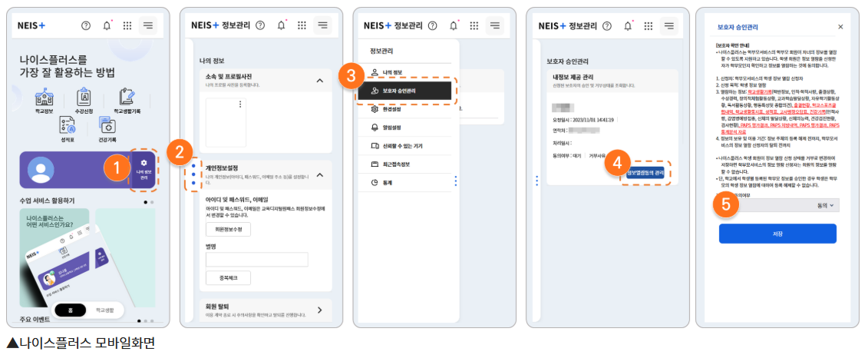Viewport: 868px width, 355px height.
Task: Tap blue dots handle beside 개인정보설정
Action: 192,174
